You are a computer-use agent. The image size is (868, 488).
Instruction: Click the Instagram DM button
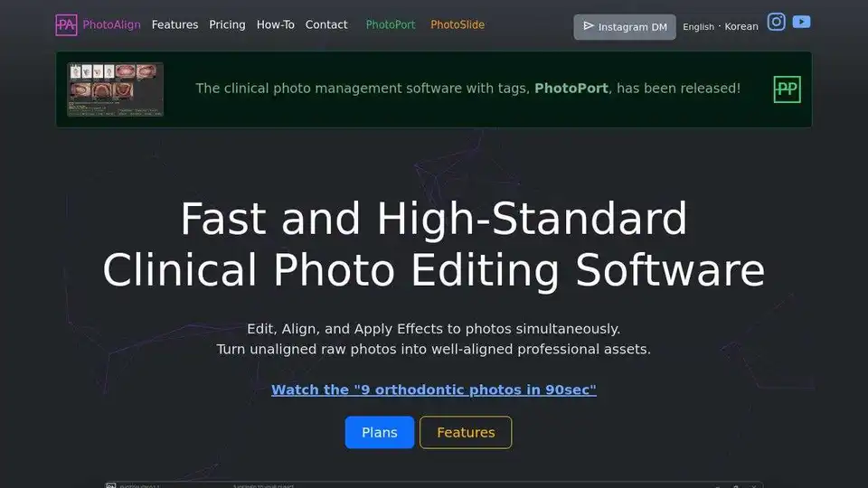[x=625, y=27]
